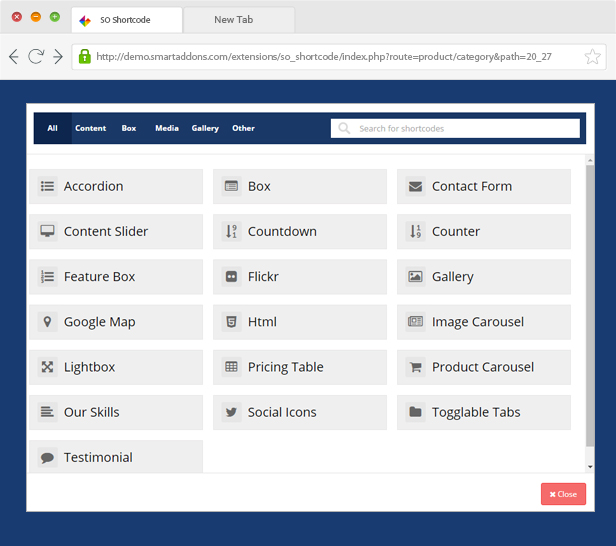This screenshot has height=546, width=616.
Task: Reload the page with refresh icon
Action: click(x=36, y=57)
